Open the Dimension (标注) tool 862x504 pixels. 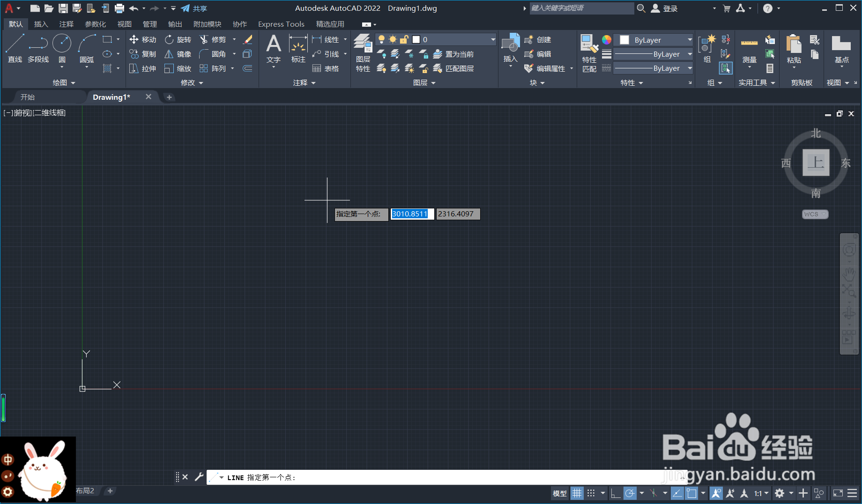tap(298, 48)
